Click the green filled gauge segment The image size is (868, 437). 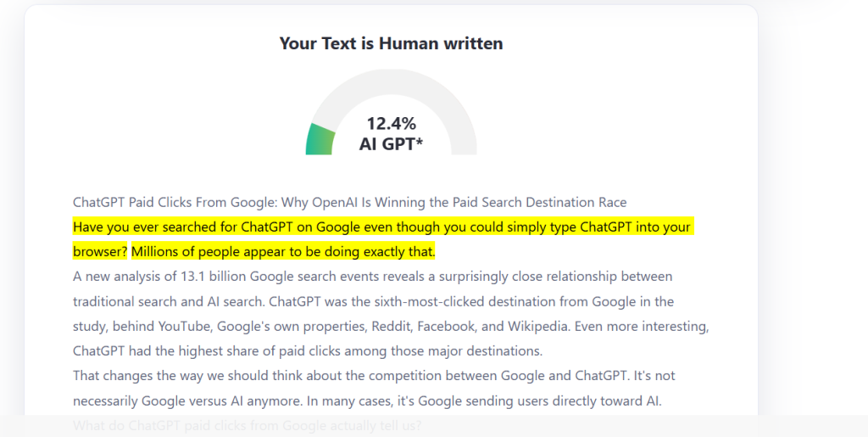(320, 139)
